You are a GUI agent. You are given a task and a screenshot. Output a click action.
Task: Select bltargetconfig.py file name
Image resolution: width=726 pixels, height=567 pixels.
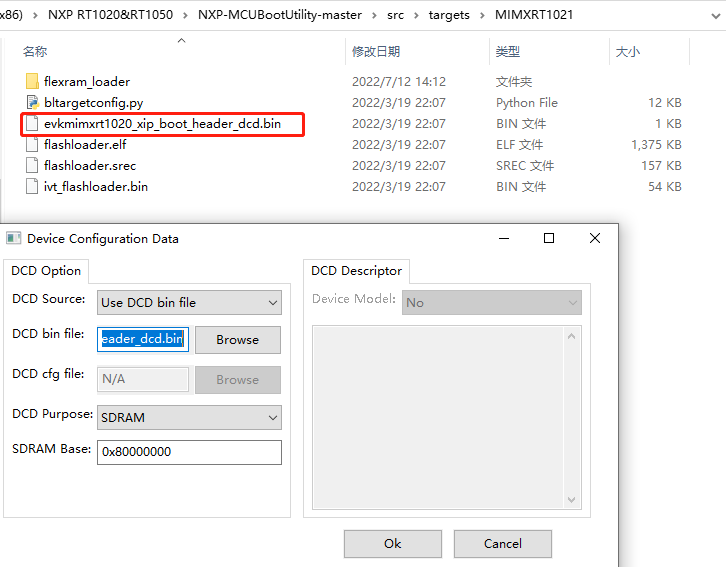coord(94,103)
